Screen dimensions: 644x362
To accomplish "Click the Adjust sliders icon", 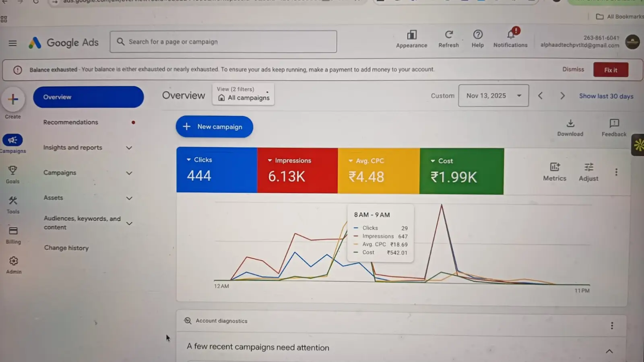I will point(588,167).
